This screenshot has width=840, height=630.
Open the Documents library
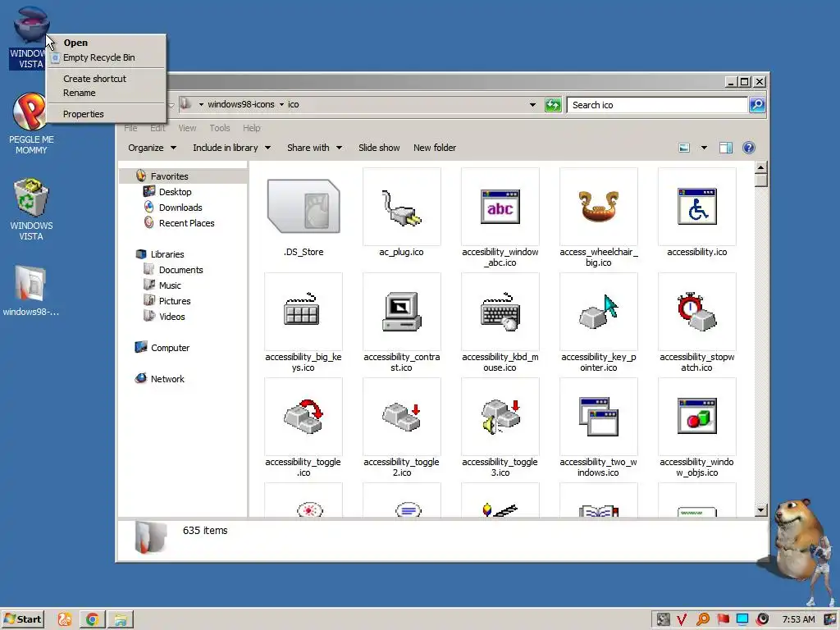click(x=181, y=270)
